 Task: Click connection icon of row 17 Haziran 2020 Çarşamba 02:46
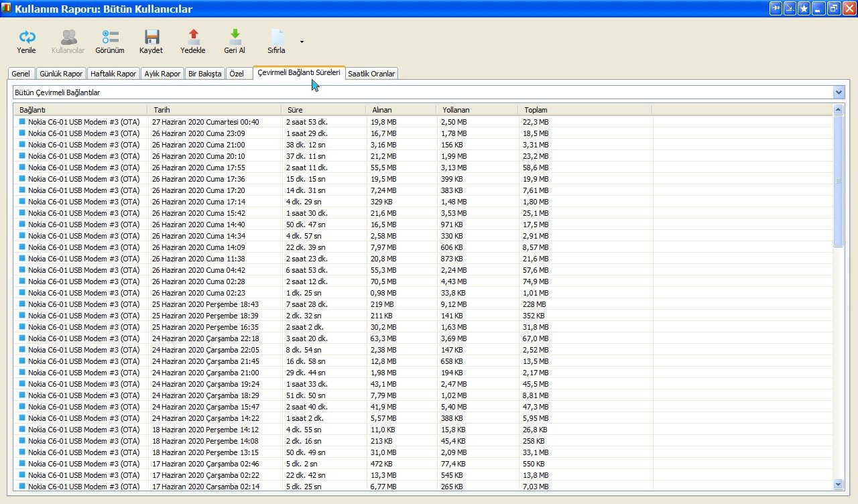click(22, 464)
